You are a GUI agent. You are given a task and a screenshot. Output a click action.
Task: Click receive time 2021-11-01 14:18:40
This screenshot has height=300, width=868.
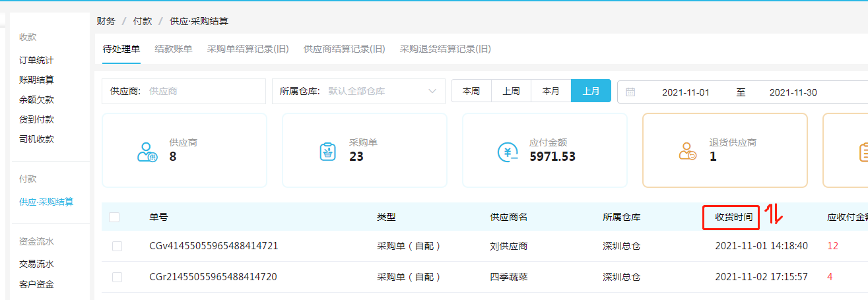click(x=761, y=246)
